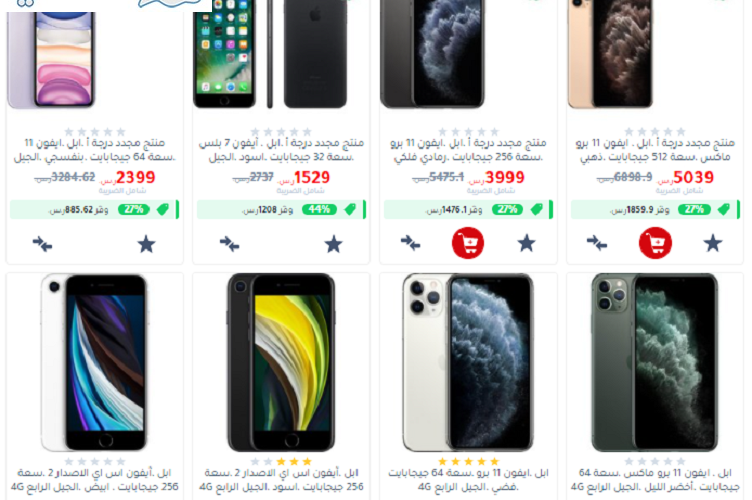Open the iPhone 11 Pro 256GB title link
The width and height of the screenshot is (752, 500).
click(469, 150)
